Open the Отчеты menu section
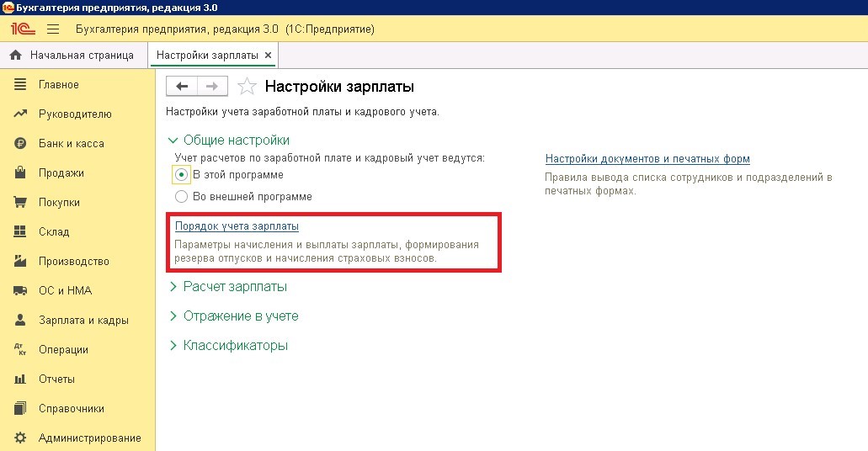Image resolution: width=868 pixels, height=451 pixels. (x=56, y=379)
